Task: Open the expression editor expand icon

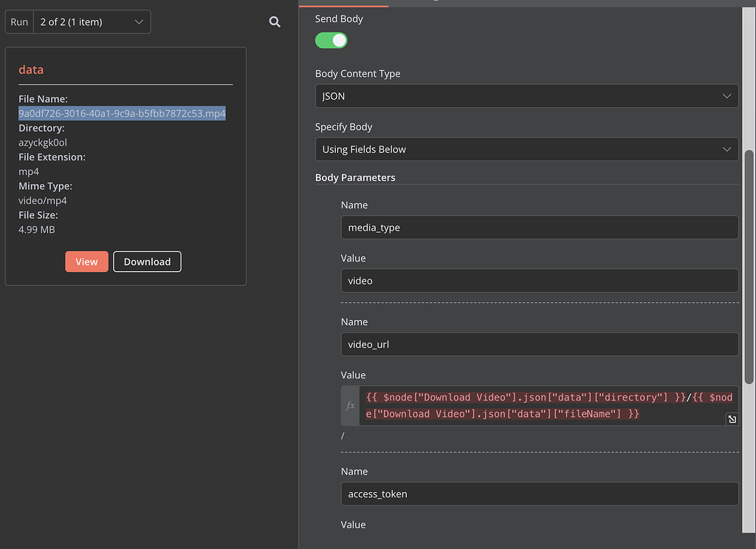Action: pos(732,419)
